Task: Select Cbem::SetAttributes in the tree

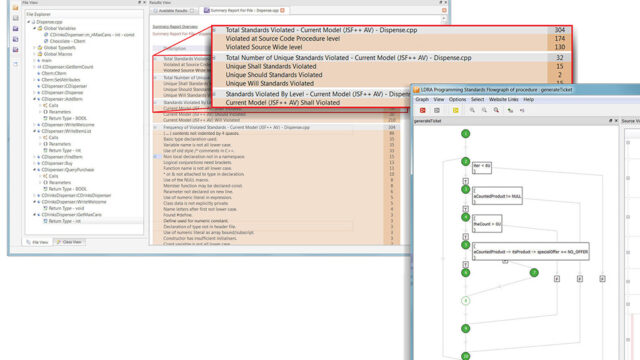Action: 61,80
